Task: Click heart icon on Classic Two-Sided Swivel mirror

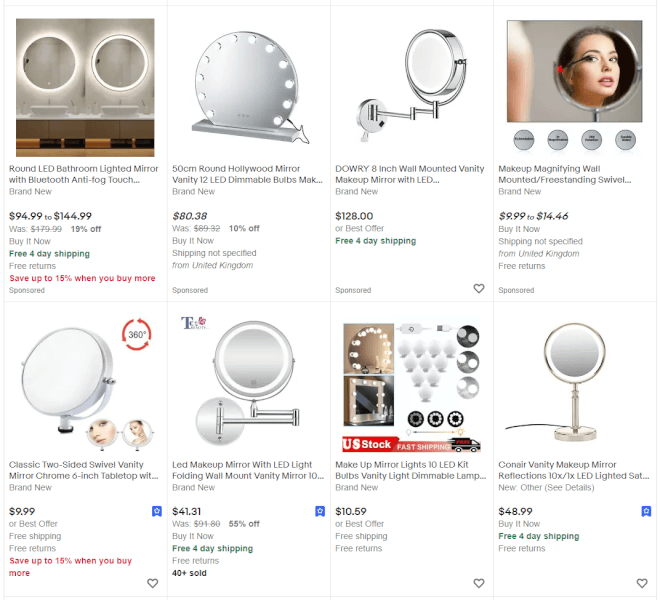Action: pyautogui.click(x=153, y=583)
